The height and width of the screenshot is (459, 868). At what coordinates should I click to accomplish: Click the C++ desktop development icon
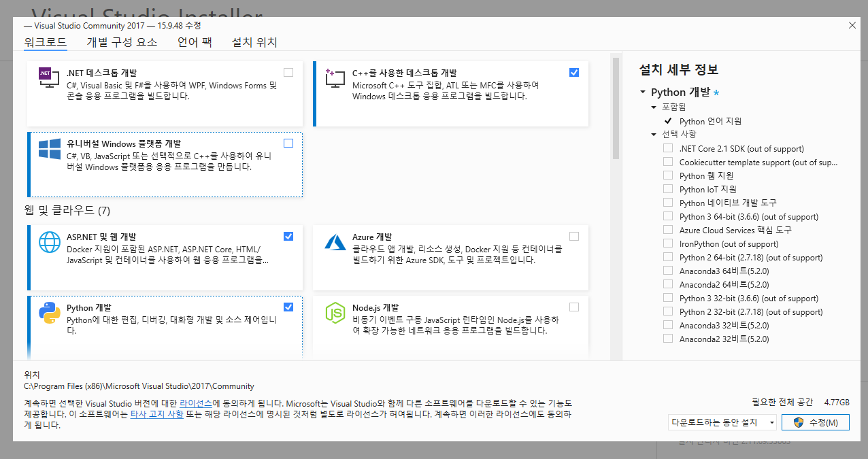335,79
